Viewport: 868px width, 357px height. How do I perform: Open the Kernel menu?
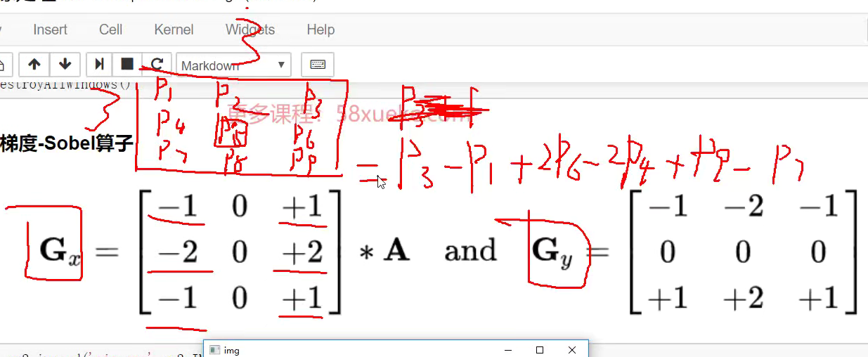174,30
